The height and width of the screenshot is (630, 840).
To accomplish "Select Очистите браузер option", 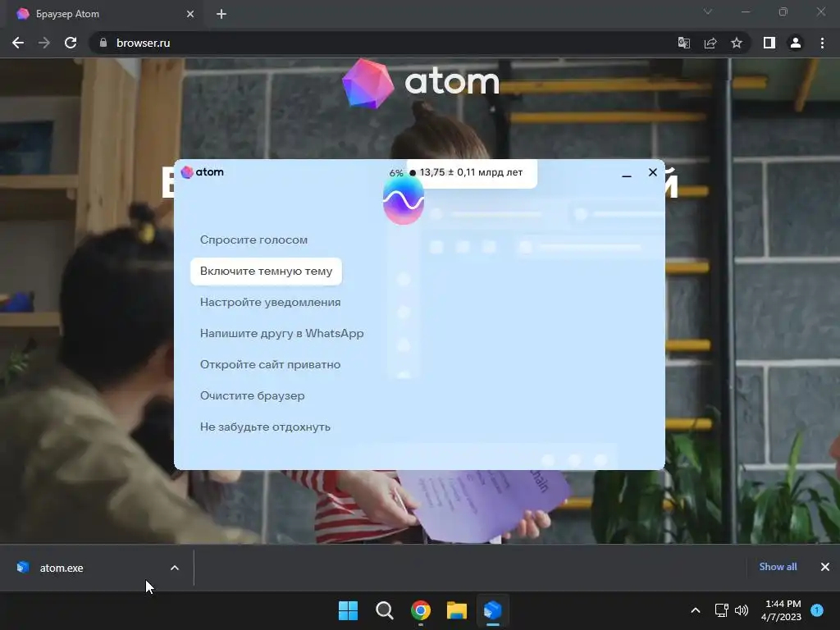I will [x=253, y=396].
